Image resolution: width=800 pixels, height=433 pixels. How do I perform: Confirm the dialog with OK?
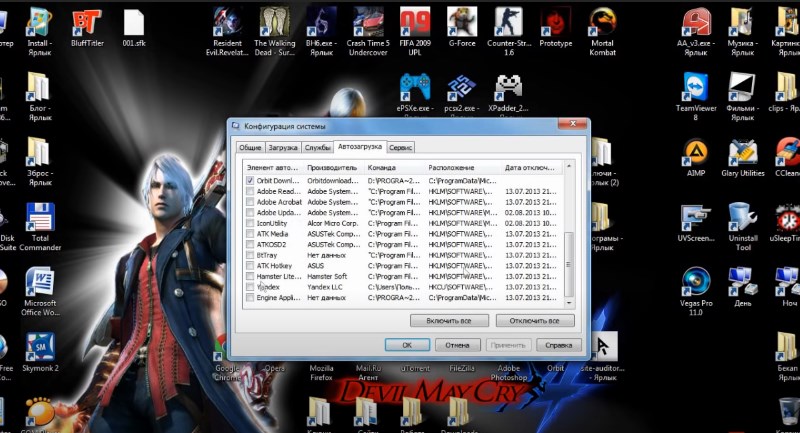(406, 344)
